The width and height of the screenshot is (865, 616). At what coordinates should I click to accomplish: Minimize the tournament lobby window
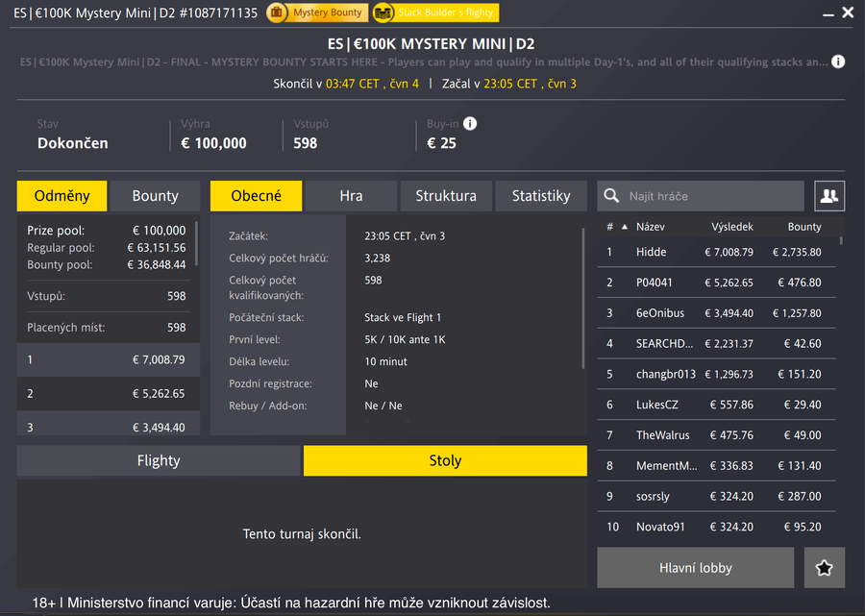point(828,14)
